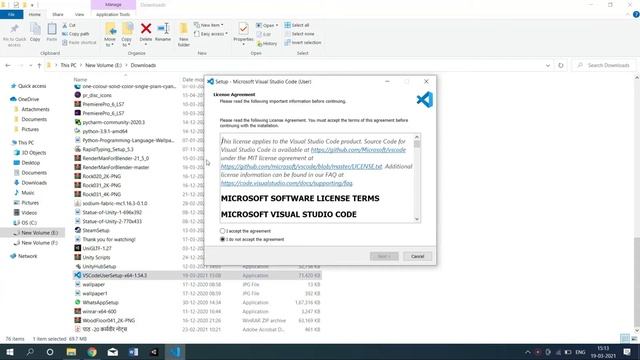Click the license text scroll-up arrow

point(417,137)
